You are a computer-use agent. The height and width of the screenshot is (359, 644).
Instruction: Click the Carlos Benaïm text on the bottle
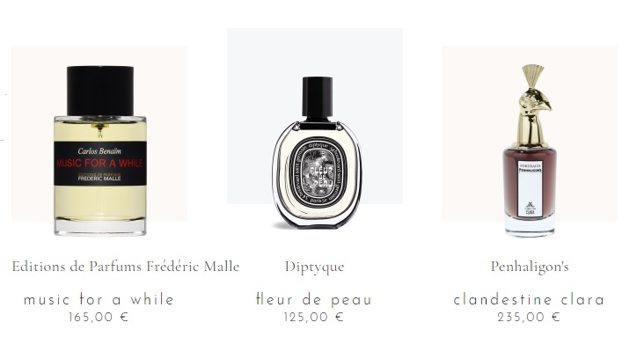(99, 150)
